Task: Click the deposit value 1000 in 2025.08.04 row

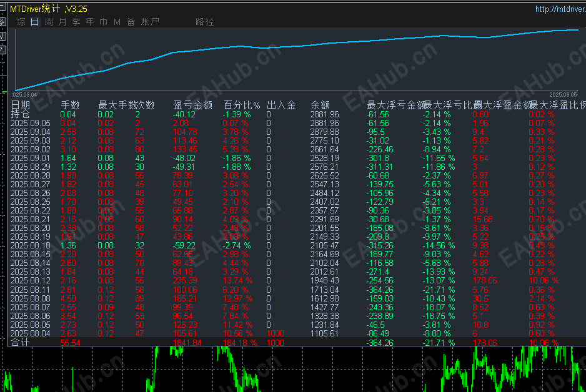Action: tap(276, 333)
